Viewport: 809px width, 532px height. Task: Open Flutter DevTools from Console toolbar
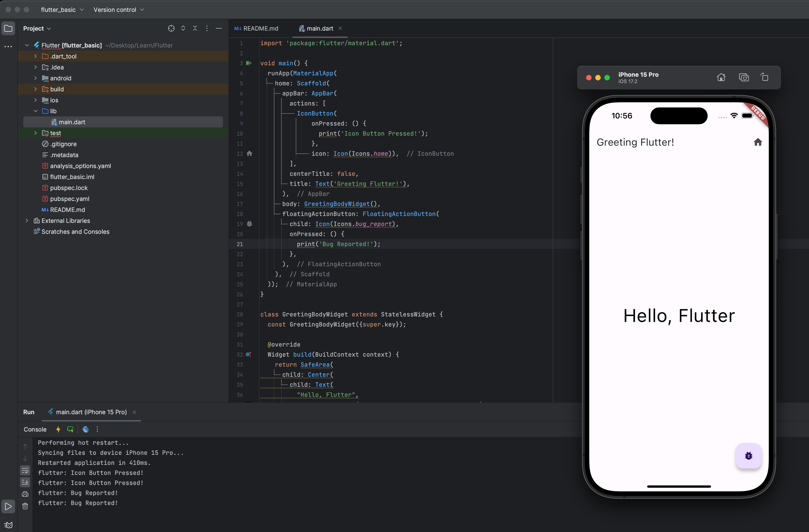coord(86,429)
